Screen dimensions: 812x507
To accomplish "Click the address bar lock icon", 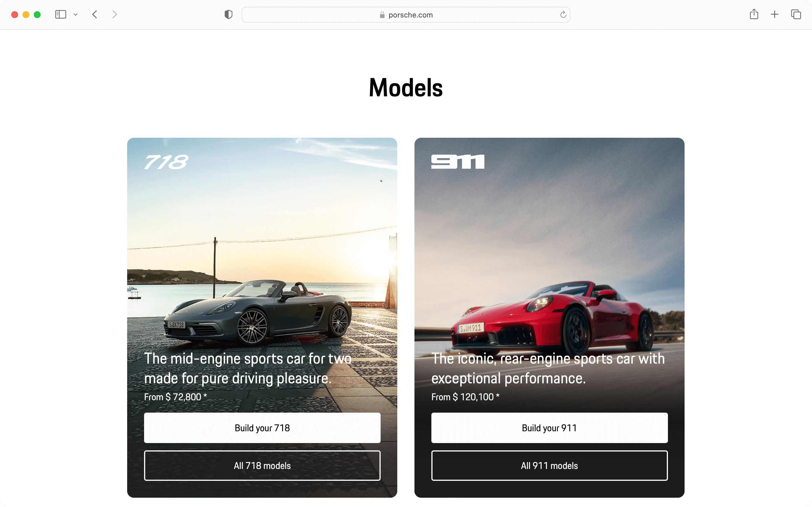I will (x=381, y=15).
